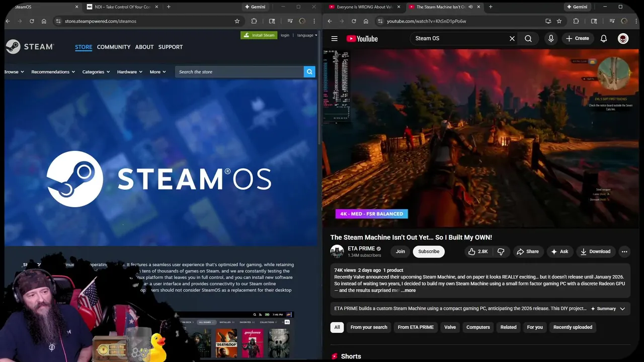The image size is (644, 362).
Task: Toggle Subscribe to ETA PRIME
Action: tap(429, 251)
